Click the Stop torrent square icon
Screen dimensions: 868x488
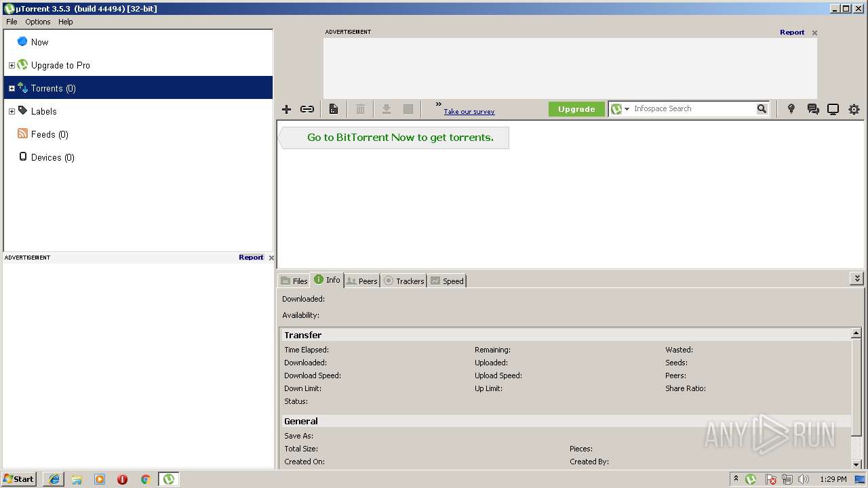[x=408, y=109]
